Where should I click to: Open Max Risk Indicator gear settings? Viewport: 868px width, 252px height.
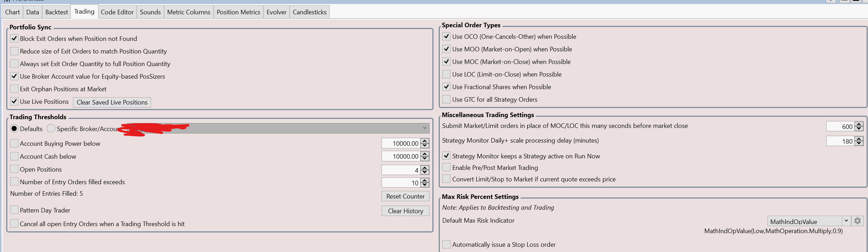tap(857, 221)
